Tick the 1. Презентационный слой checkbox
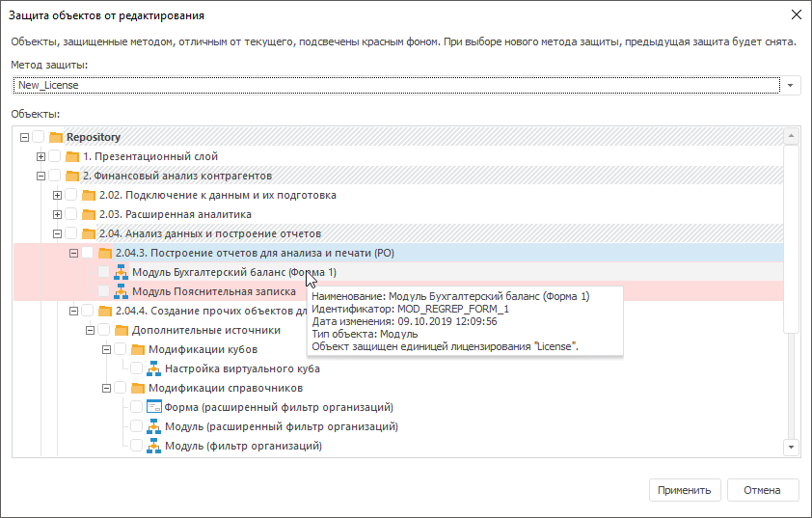This screenshot has width=812, height=518. pyautogui.click(x=56, y=156)
